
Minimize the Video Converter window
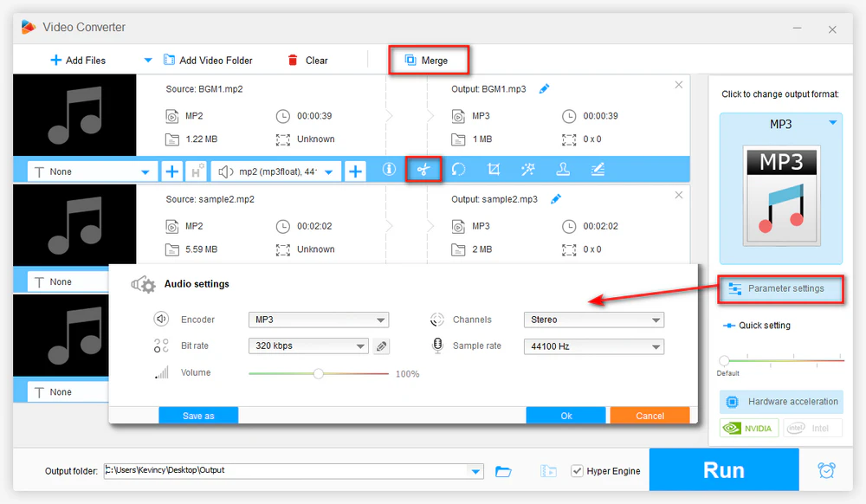pos(797,29)
